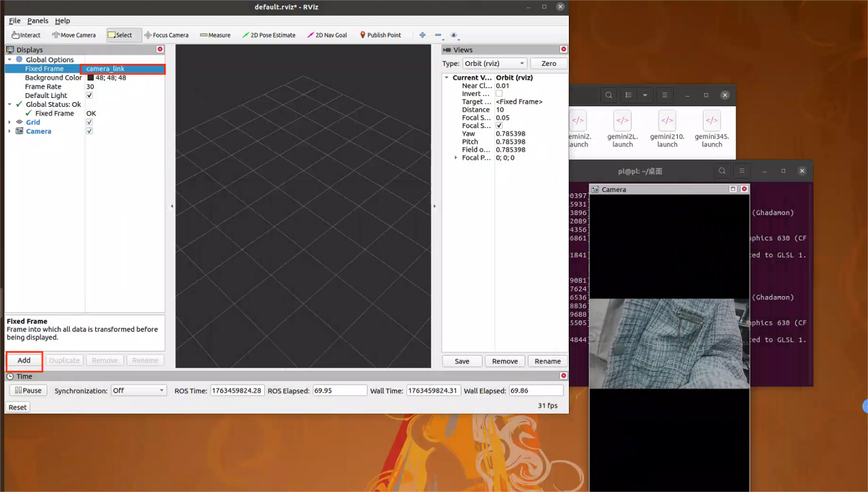The height and width of the screenshot is (492, 868).
Task: Disable the Grid display checkbox
Action: click(x=90, y=123)
